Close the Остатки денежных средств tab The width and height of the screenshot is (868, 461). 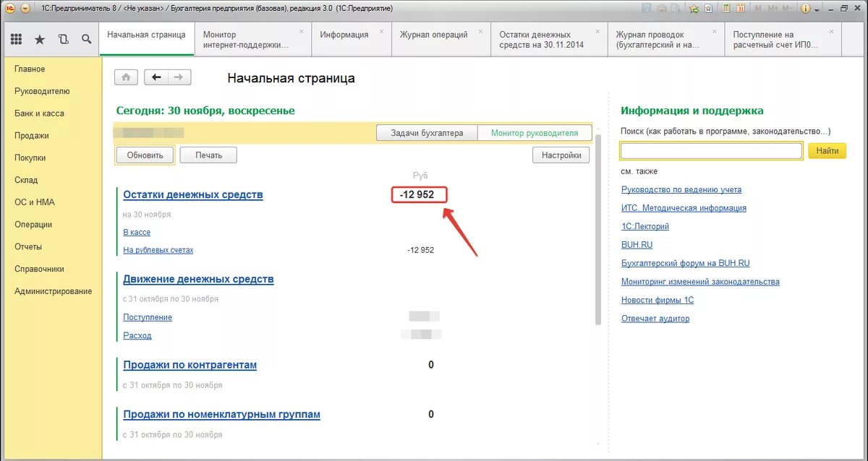[597, 32]
